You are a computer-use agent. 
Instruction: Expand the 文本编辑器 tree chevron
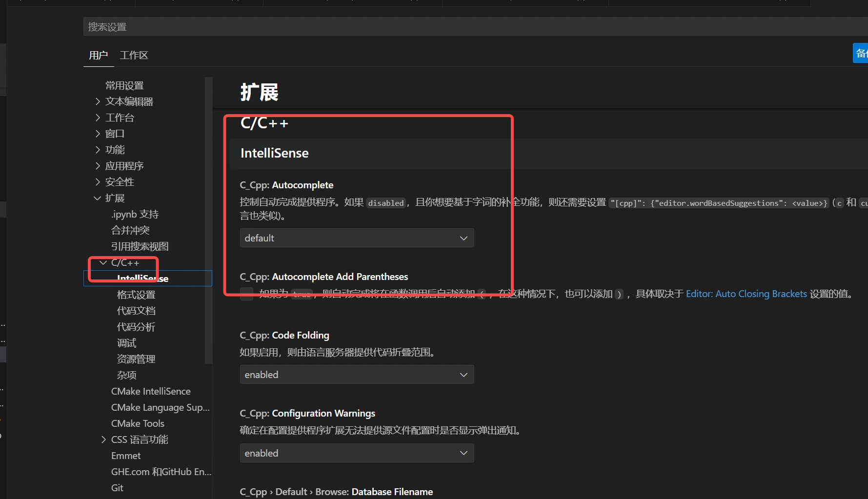point(98,101)
